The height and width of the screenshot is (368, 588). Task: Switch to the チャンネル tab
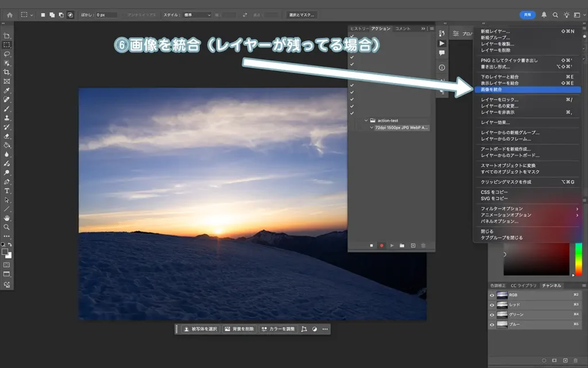[x=551, y=286]
